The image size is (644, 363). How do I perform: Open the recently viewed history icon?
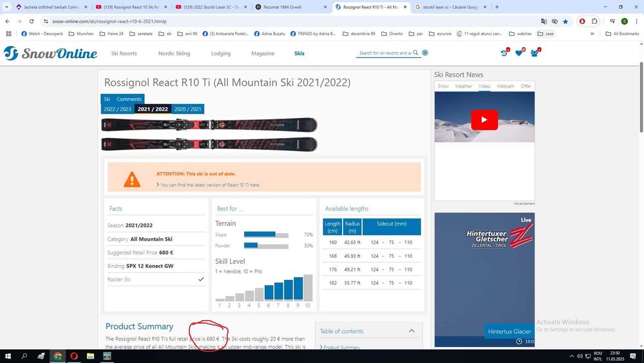504,53
